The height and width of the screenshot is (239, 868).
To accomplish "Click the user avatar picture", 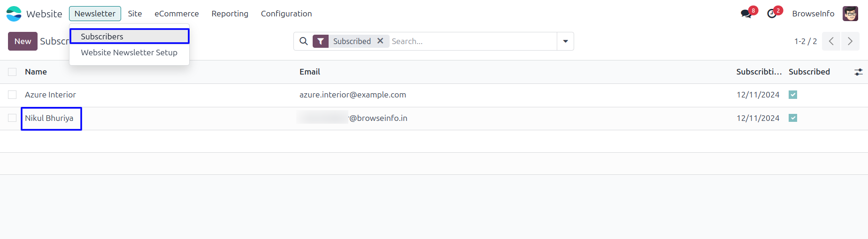I will click(x=850, y=14).
